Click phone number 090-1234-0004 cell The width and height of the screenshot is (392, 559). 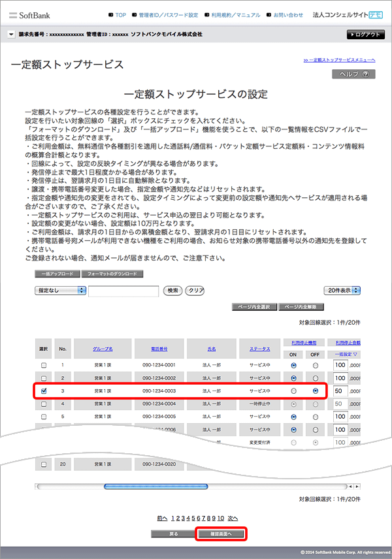(x=159, y=404)
